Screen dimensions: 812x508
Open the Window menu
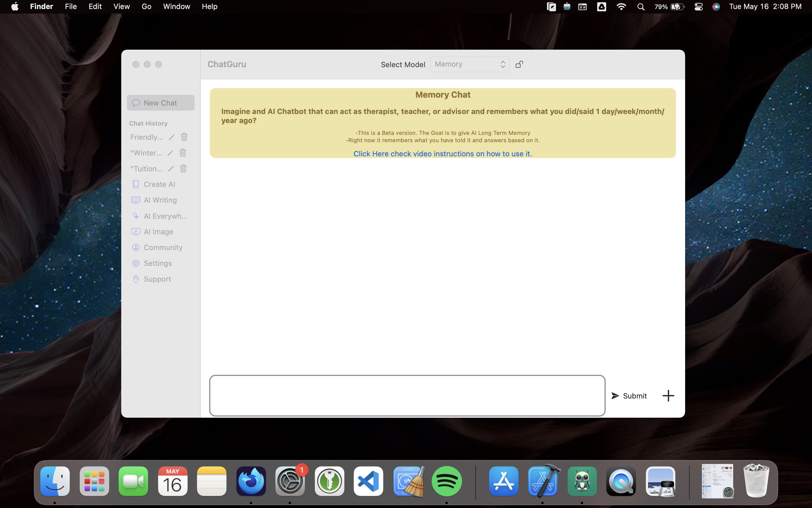point(176,6)
